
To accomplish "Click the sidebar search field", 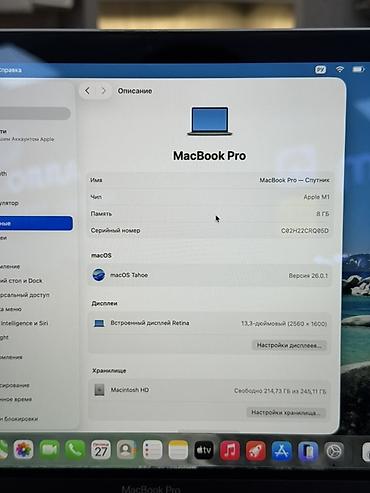I will click(35, 113).
